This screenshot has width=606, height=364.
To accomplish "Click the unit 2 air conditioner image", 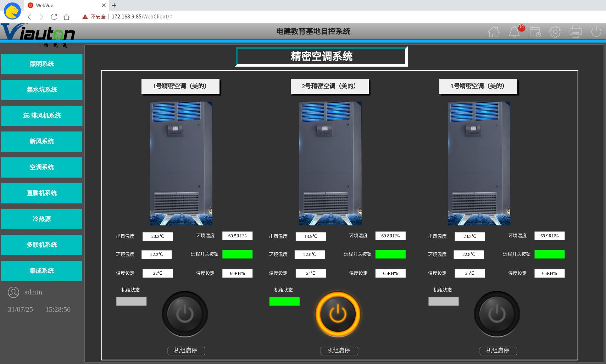I will pyautogui.click(x=330, y=163).
